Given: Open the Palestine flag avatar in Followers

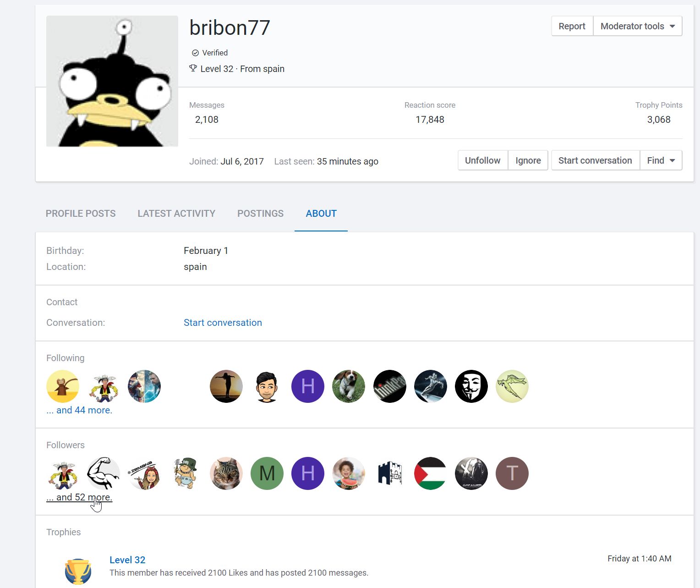Looking at the screenshot, I should point(430,473).
